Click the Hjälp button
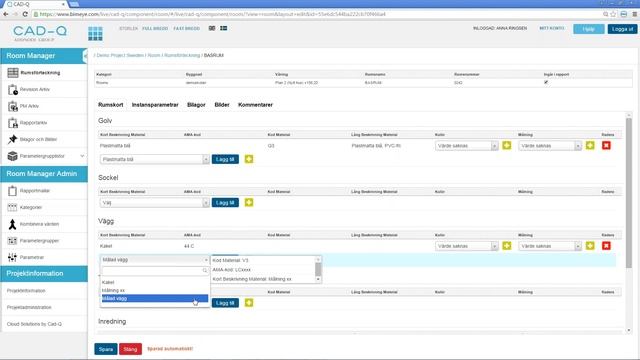 [589, 29]
